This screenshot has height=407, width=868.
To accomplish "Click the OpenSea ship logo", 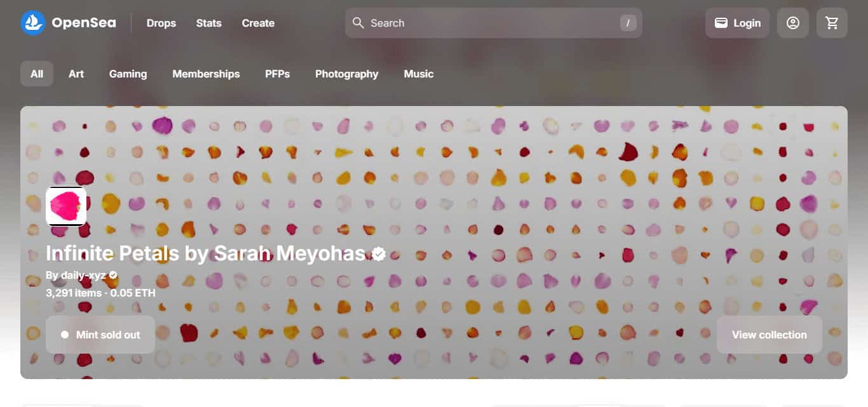I will tap(33, 23).
